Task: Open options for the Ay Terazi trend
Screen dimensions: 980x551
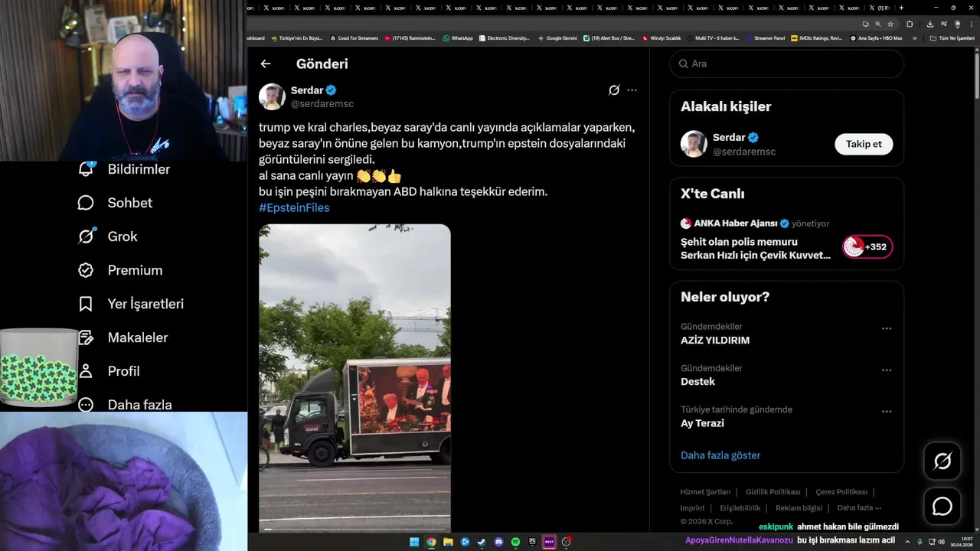Action: pos(887,411)
